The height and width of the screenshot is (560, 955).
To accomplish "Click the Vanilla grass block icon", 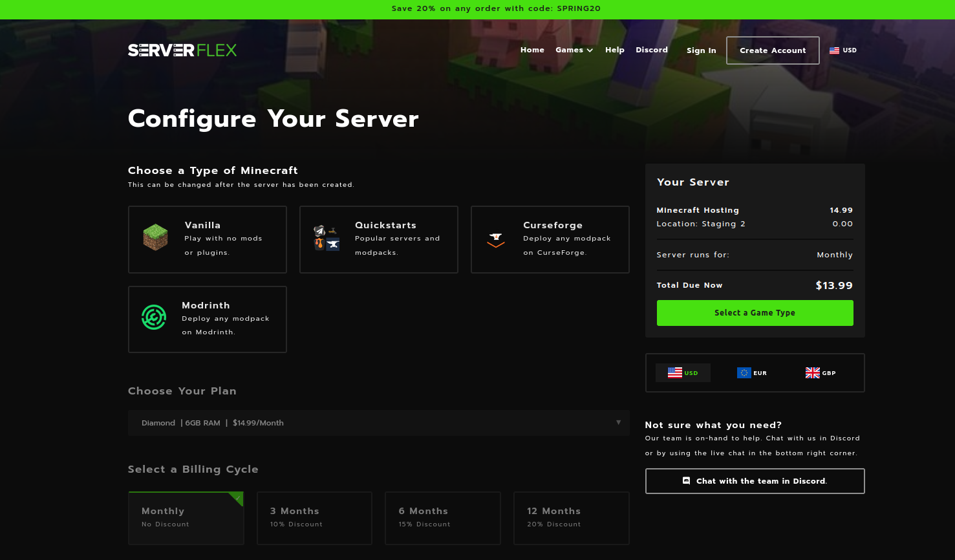I will click(x=155, y=237).
